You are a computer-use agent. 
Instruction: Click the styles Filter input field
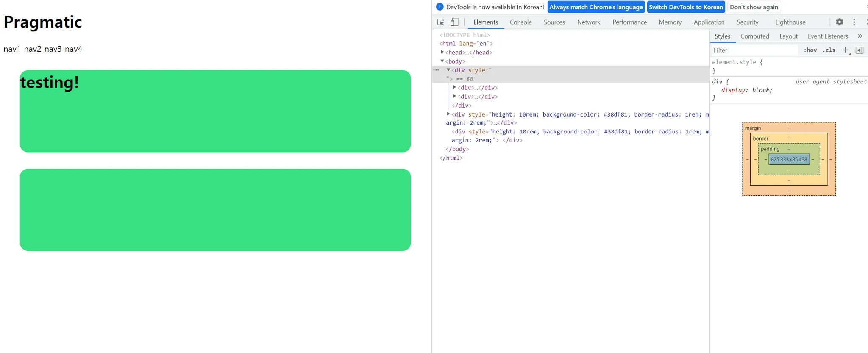[x=754, y=50]
